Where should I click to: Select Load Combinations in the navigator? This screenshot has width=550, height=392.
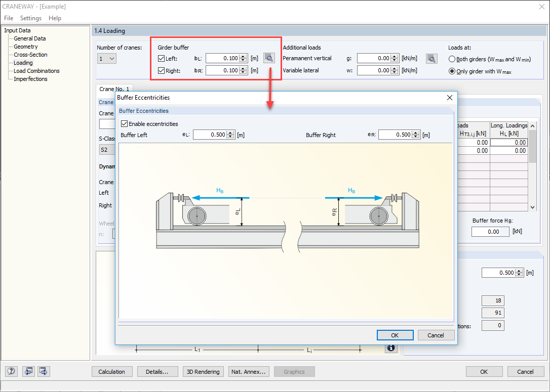pos(36,71)
